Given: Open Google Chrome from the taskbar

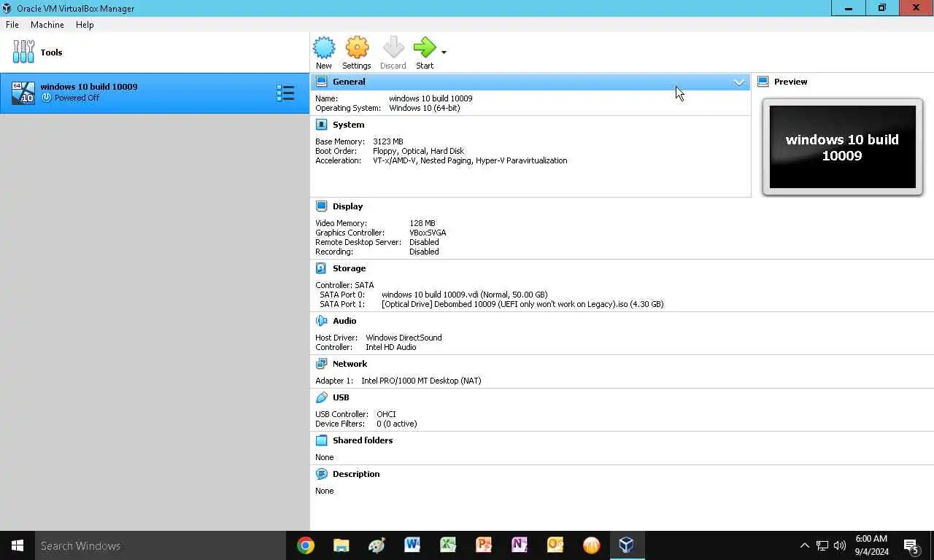Looking at the screenshot, I should [x=306, y=545].
